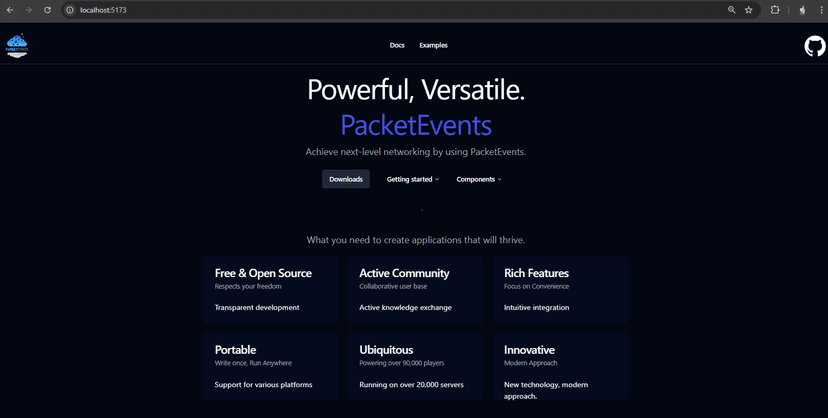Bookmark page using the star icon
Viewport: 828px width, 418px height.
[748, 10]
